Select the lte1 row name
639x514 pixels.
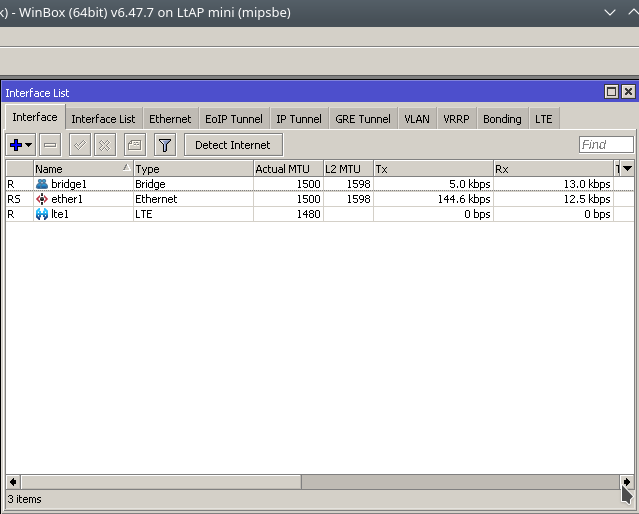tap(60, 214)
